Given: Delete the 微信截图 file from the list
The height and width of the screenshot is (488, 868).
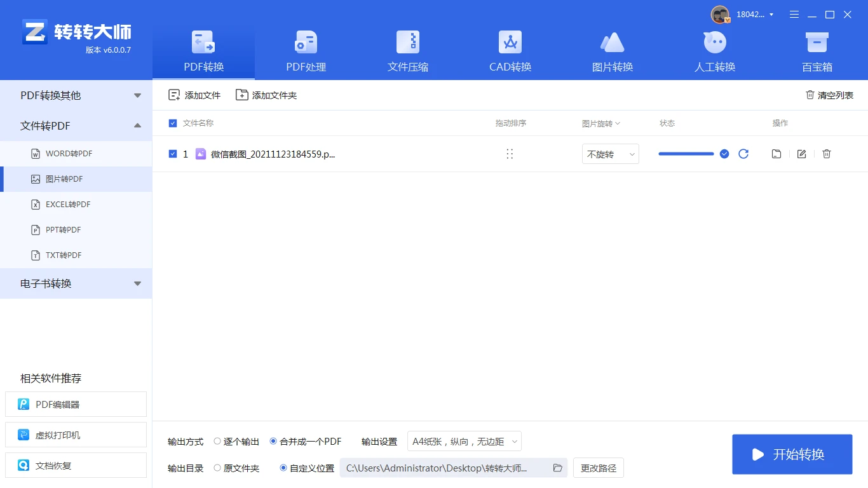Looking at the screenshot, I should click(826, 153).
